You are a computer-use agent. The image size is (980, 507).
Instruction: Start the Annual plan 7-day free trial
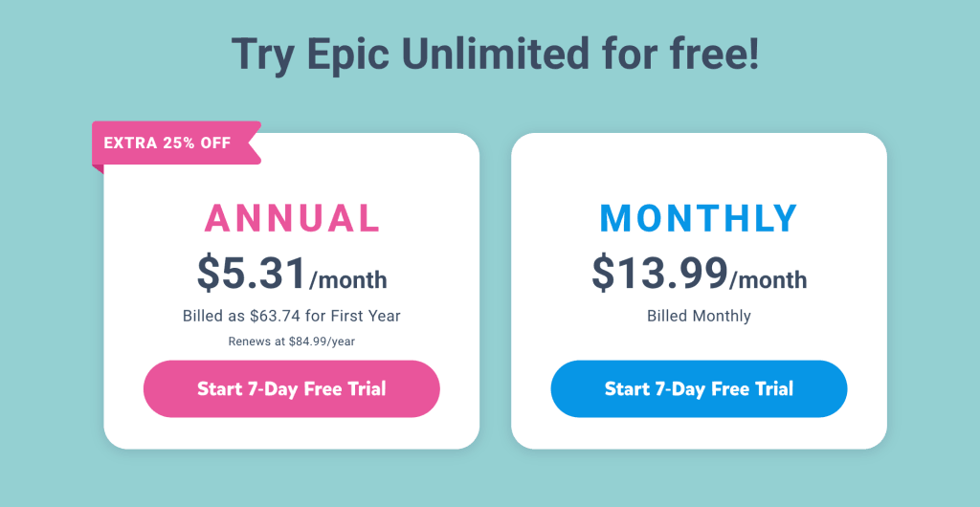(291, 388)
